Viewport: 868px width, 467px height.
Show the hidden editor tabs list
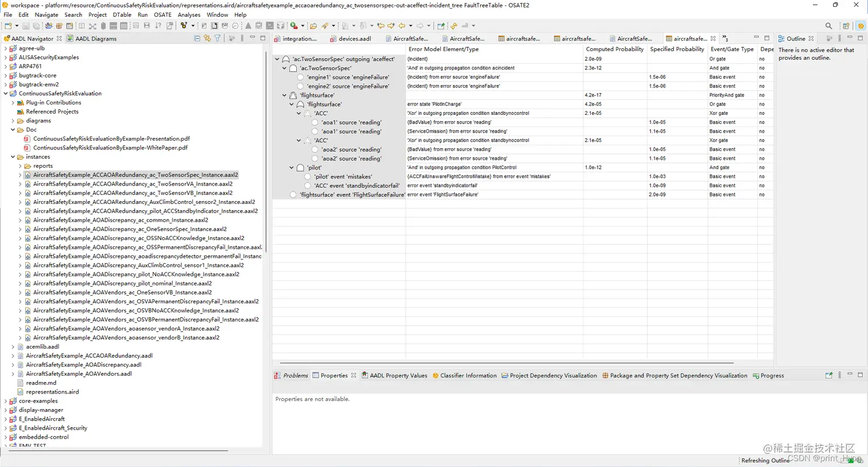tap(724, 38)
